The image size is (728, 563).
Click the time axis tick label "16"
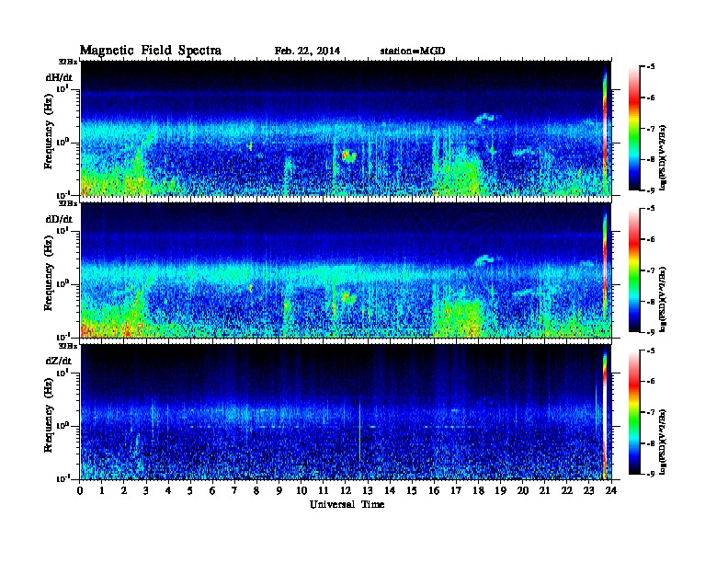click(x=434, y=490)
